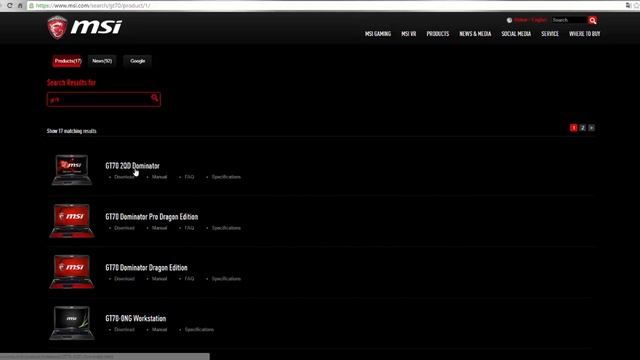Click the GT70 Dominator Dragon Edition thumbnail
640x360 pixels.
point(71,271)
